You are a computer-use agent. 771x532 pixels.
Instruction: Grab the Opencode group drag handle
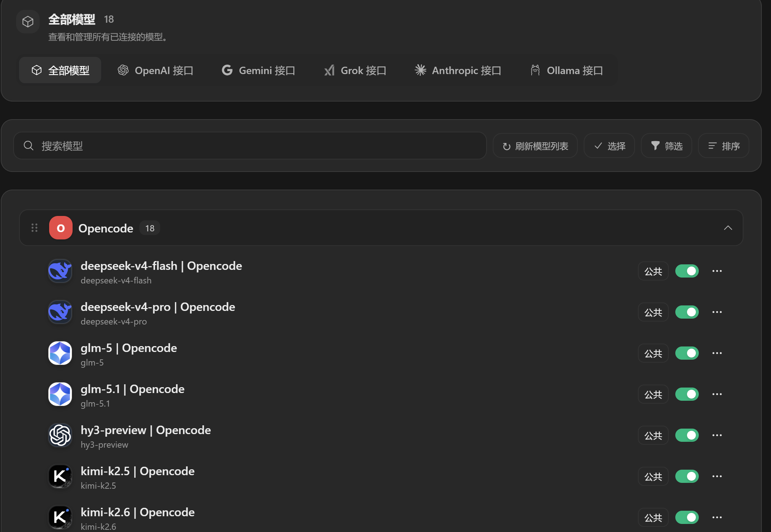[34, 228]
